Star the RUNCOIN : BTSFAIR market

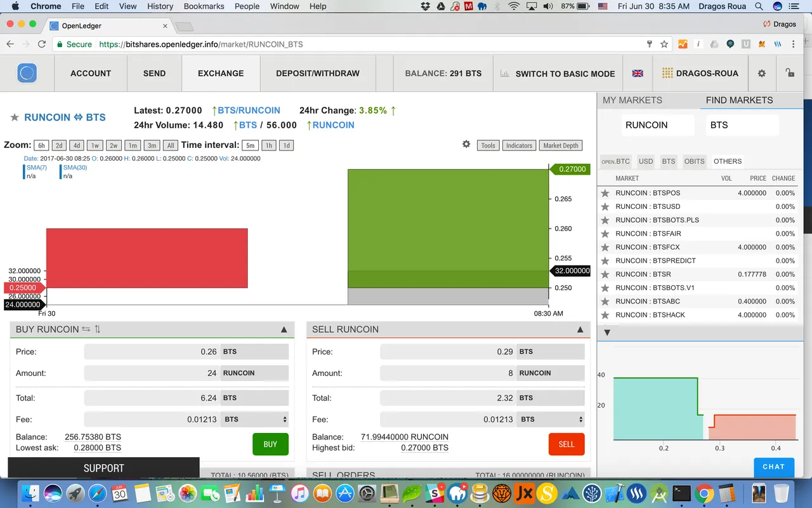(605, 234)
